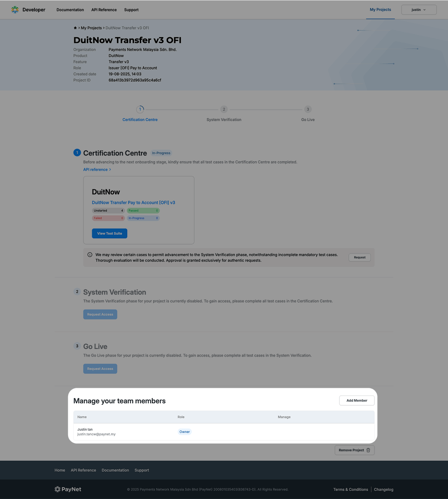Image resolution: width=448 pixels, height=499 pixels.
Task: Click Request Access under System Verification
Action: tap(100, 314)
